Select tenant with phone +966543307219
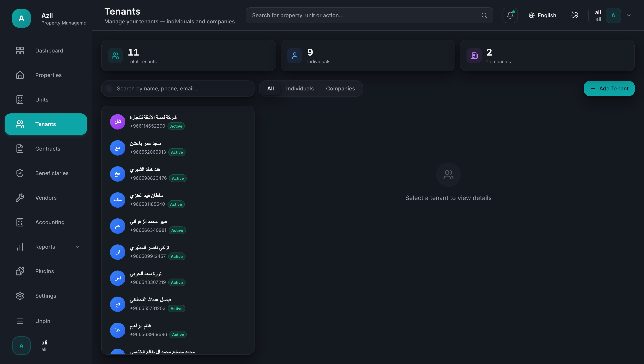 178,278
